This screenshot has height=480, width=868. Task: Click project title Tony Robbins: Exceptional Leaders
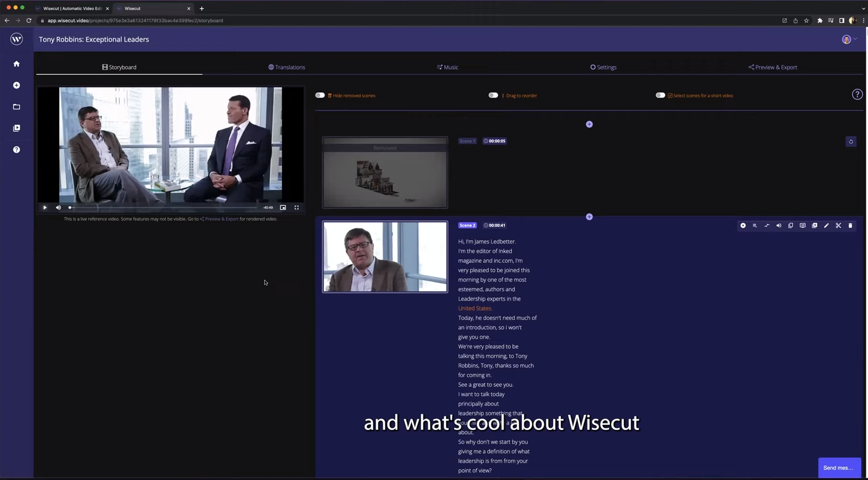click(94, 40)
